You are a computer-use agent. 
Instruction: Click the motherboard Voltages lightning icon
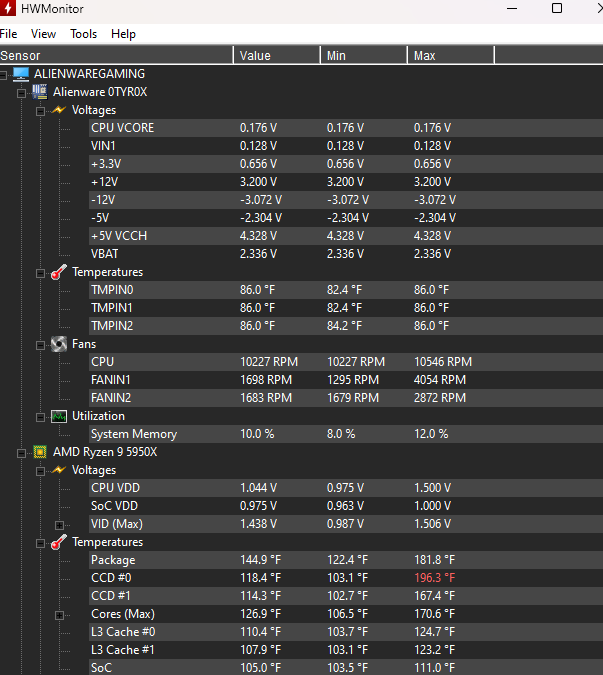[x=59, y=110]
